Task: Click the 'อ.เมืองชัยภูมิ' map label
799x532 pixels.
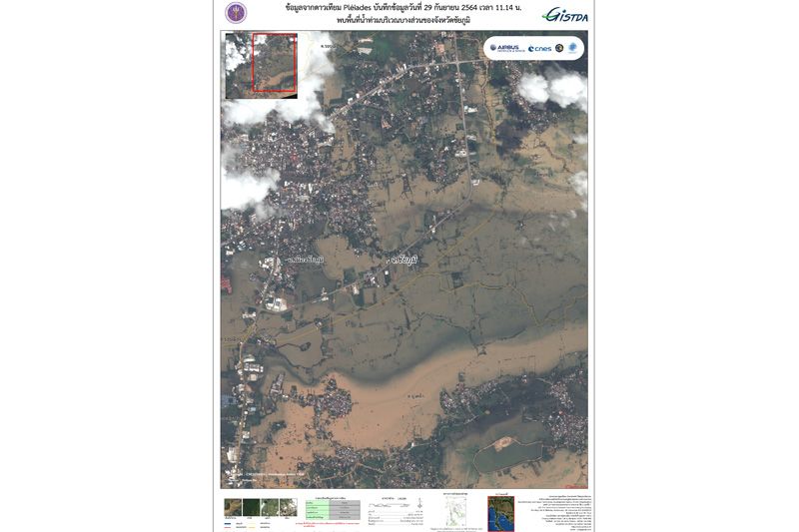Action: pyautogui.click(x=305, y=261)
